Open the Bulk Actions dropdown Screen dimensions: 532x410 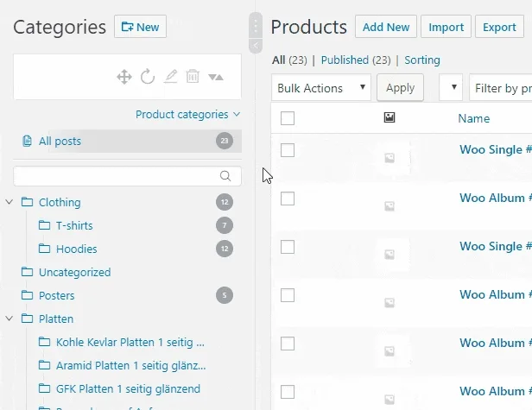pyautogui.click(x=321, y=88)
